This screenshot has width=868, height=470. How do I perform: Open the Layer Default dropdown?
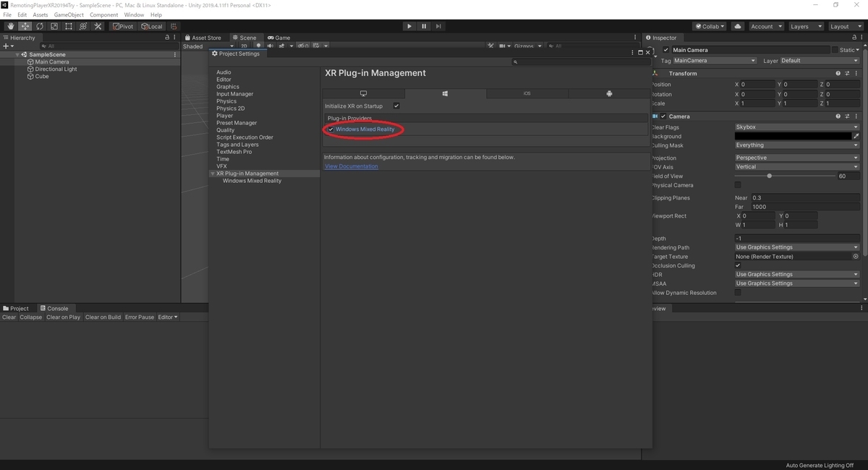(x=820, y=61)
